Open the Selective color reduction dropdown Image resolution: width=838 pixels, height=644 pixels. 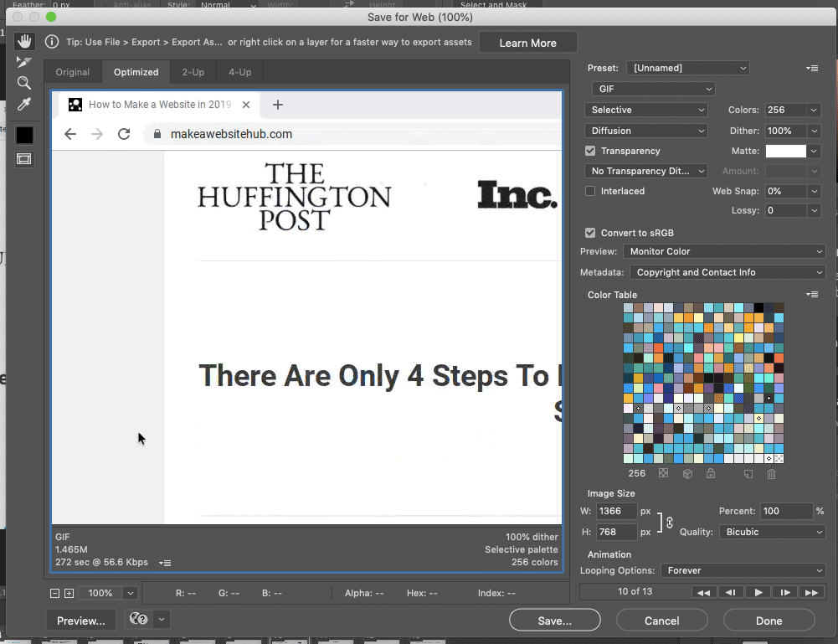click(646, 110)
